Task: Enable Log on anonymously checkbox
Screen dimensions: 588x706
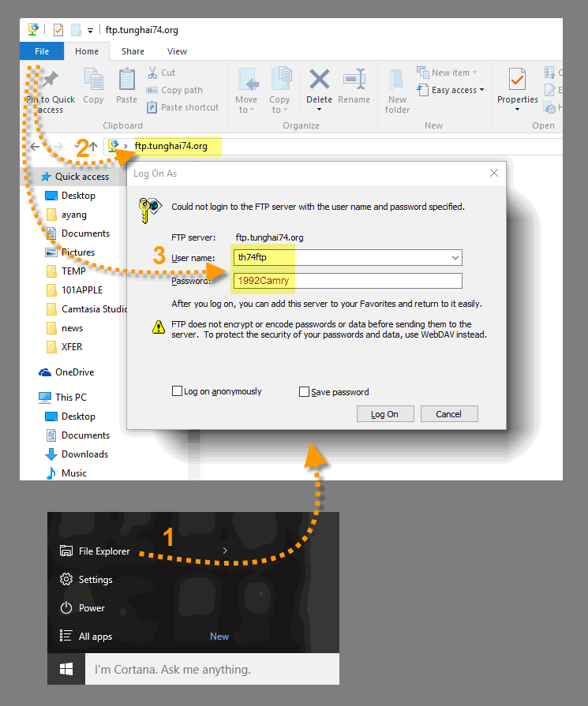Action: click(x=177, y=390)
